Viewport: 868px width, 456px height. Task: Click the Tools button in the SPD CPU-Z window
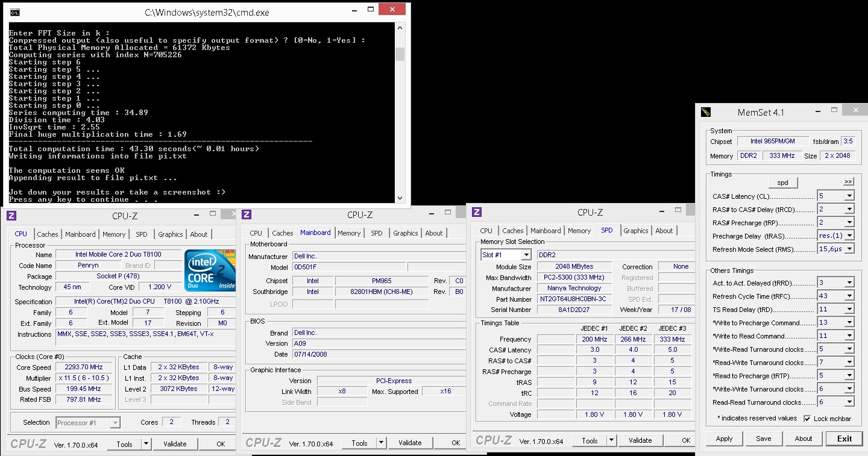click(590, 440)
